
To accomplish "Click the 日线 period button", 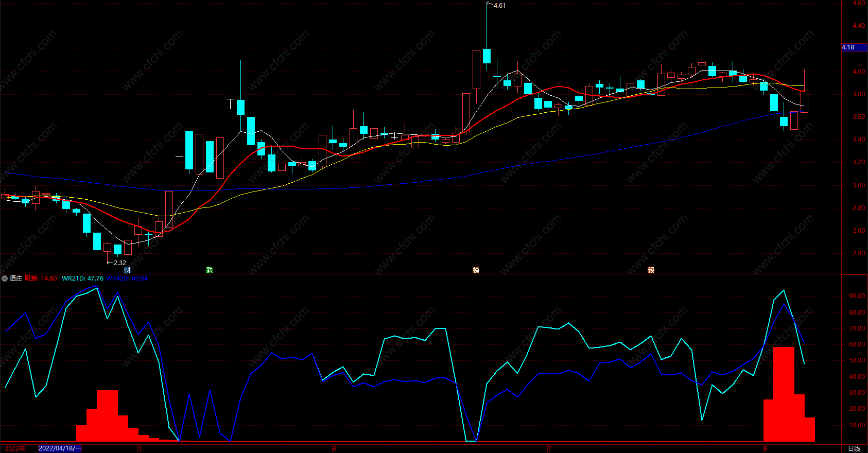I will tap(854, 448).
